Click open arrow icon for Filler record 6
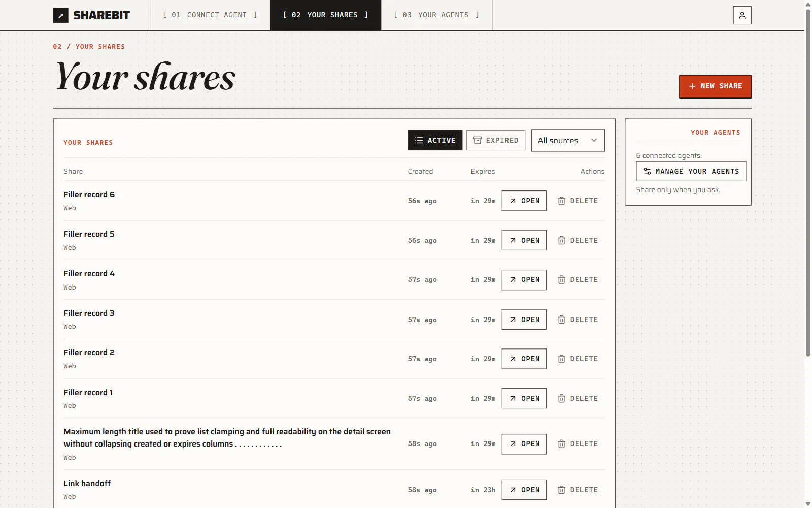Screen dimensions: 812x508 point(513,201)
